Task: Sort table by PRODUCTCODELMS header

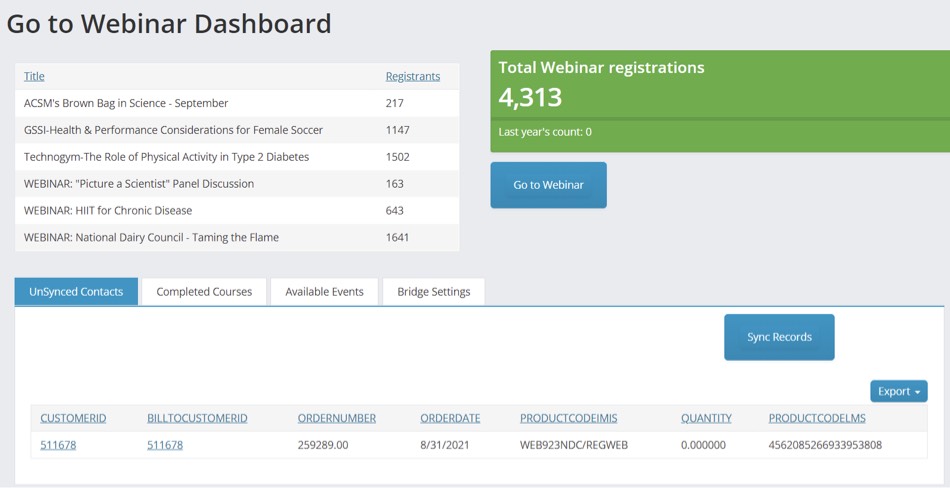Action: tap(817, 418)
